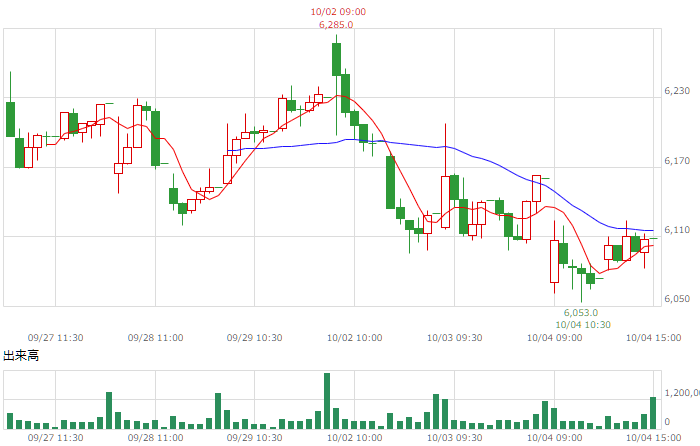Click the tallest volume bar near 10/02
This screenshot has height=446, width=700.
[327, 401]
